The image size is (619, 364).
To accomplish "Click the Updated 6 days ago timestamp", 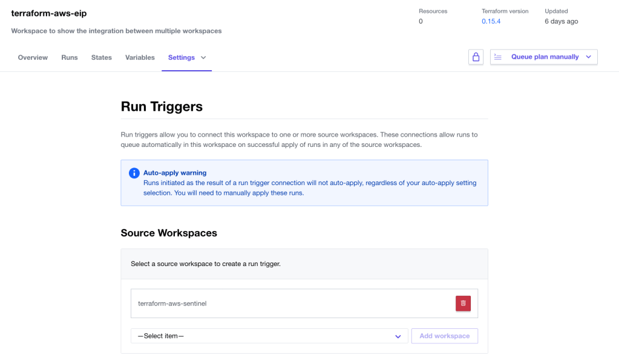I will [561, 21].
